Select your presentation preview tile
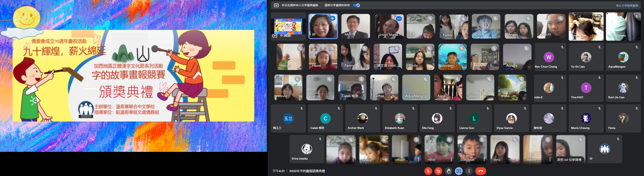 tap(288, 26)
